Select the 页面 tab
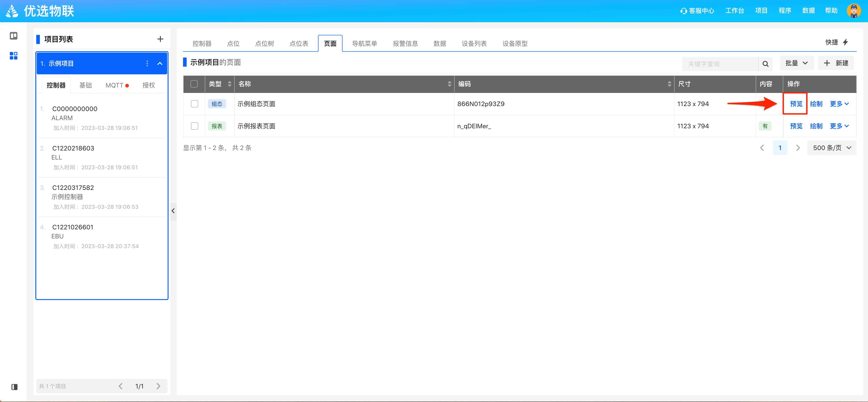Screen dimensions: 868x402 click(330, 44)
